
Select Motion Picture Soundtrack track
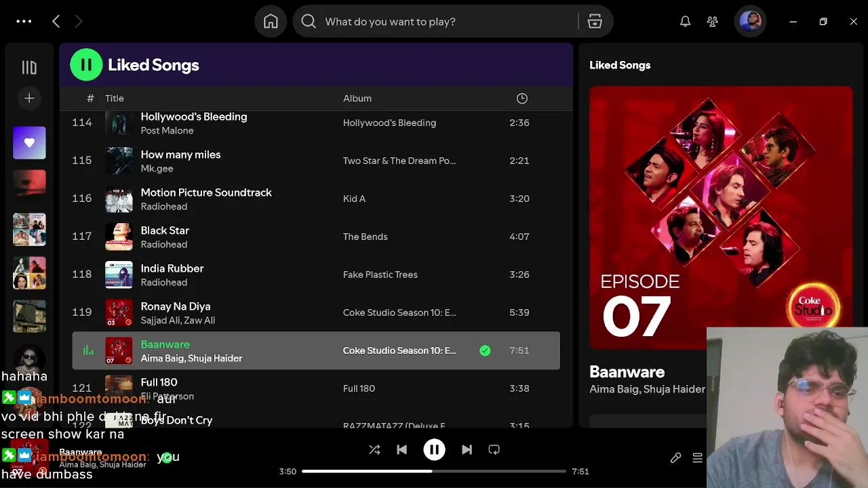point(206,192)
